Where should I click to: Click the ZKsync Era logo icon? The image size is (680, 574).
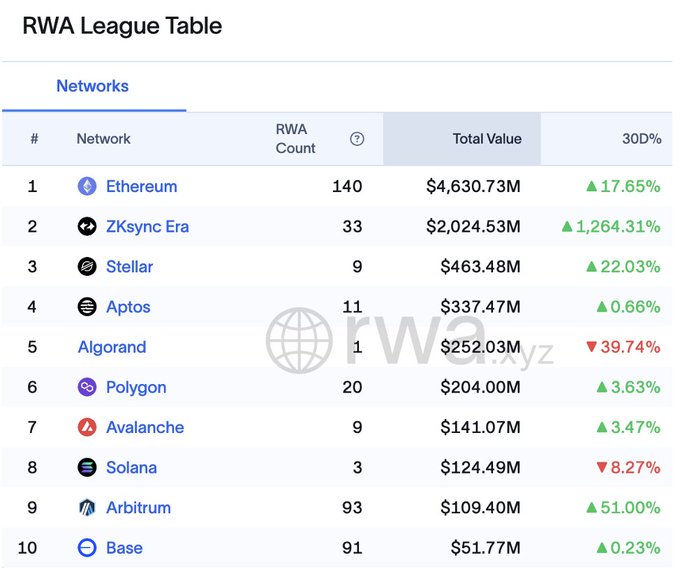pos(87,226)
